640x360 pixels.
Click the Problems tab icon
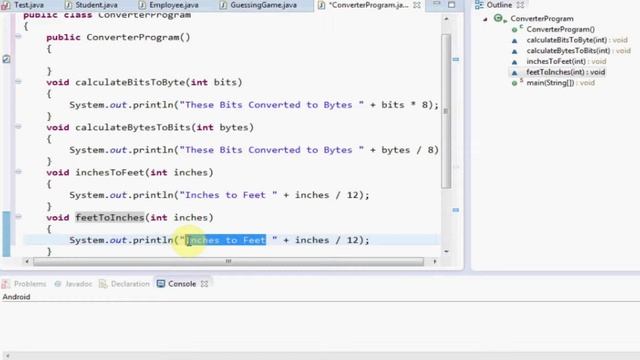pyautogui.click(x=6, y=284)
